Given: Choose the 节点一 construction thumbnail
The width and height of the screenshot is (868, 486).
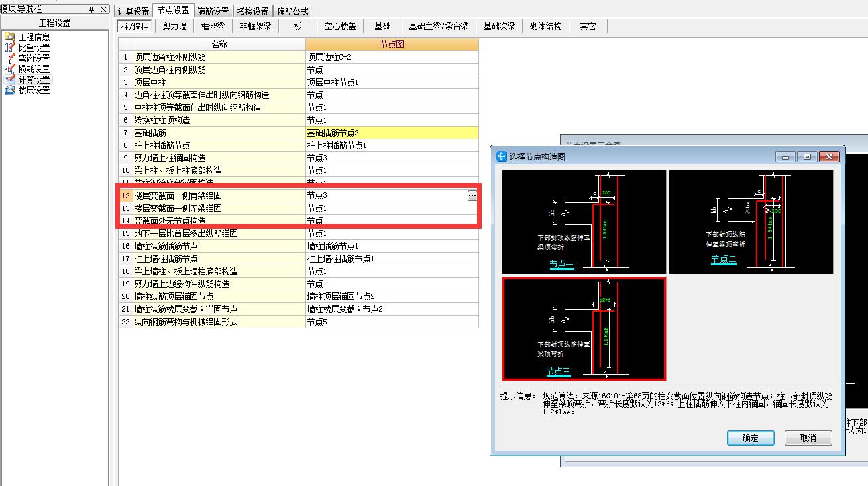Looking at the screenshot, I should click(x=584, y=222).
